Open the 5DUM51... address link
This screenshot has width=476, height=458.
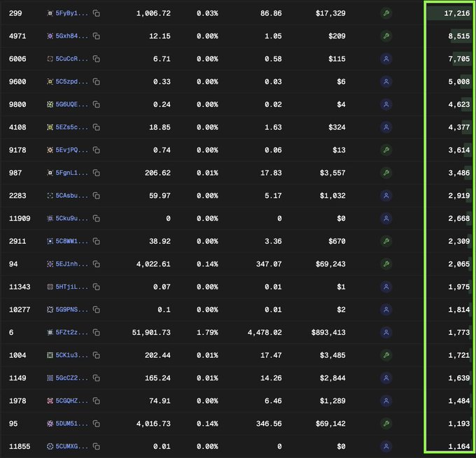(71, 424)
